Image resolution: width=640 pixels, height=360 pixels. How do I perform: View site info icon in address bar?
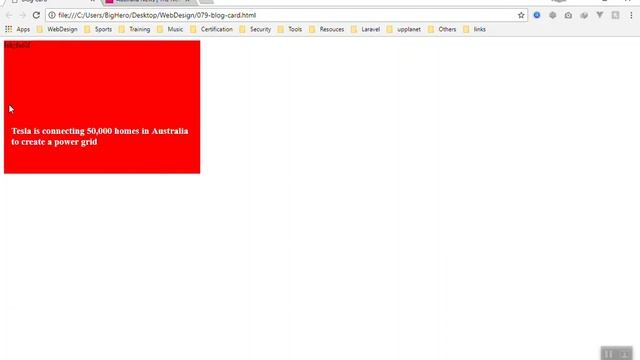[52, 15]
